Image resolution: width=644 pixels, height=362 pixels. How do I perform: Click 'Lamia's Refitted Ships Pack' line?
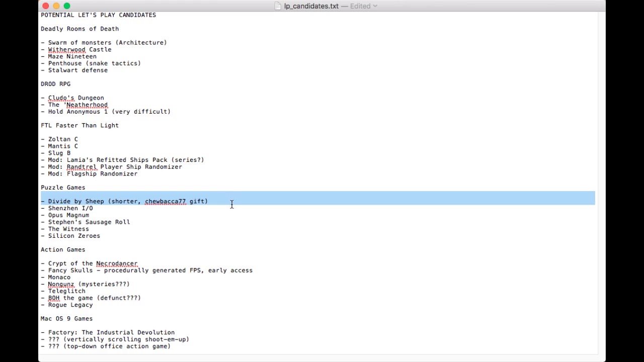click(x=122, y=160)
